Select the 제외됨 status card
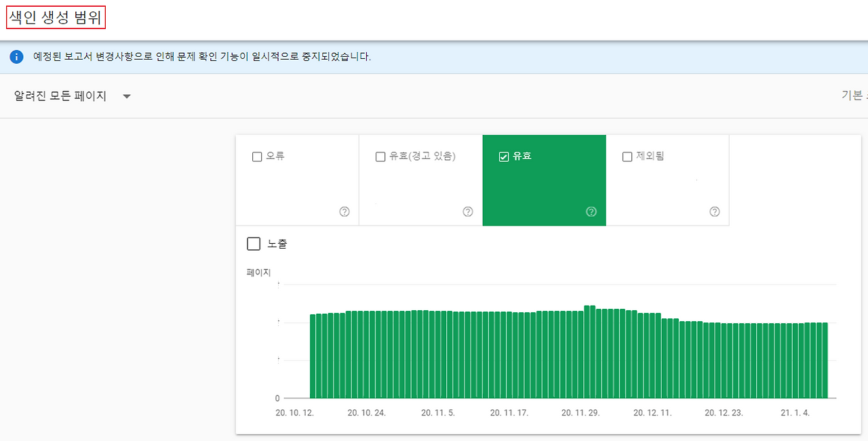 tap(668, 180)
